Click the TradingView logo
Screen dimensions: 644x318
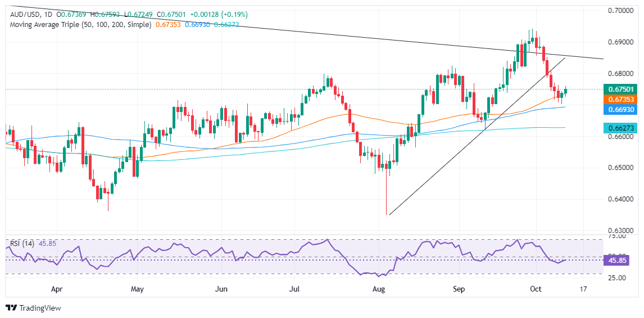pos(33,308)
